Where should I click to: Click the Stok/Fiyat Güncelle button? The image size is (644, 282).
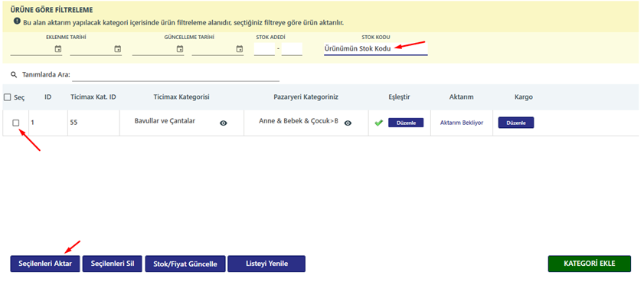(185, 264)
